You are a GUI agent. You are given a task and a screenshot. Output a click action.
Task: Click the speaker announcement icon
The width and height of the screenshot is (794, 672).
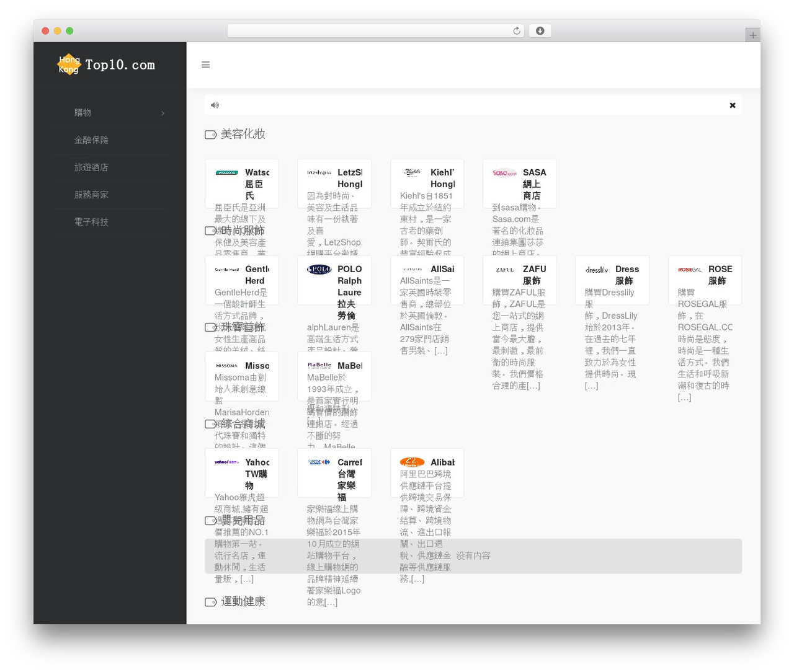pos(215,105)
